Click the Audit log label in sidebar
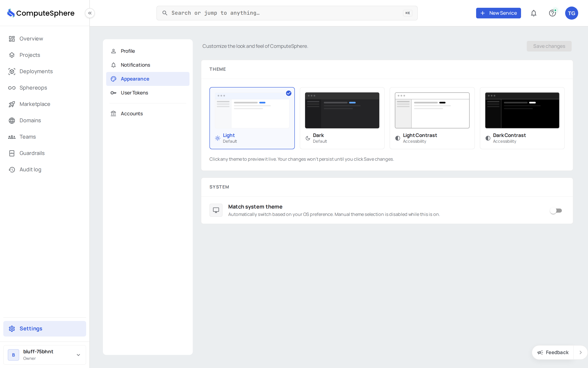This screenshot has width=588, height=368. point(30,169)
